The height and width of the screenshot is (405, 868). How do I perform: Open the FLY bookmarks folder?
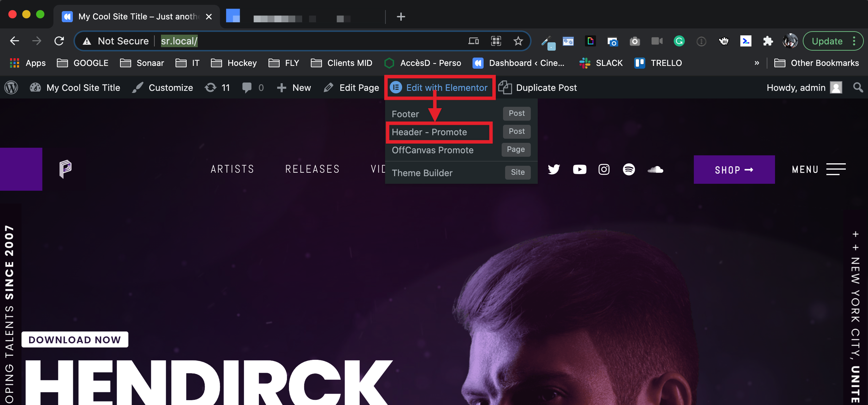point(284,63)
